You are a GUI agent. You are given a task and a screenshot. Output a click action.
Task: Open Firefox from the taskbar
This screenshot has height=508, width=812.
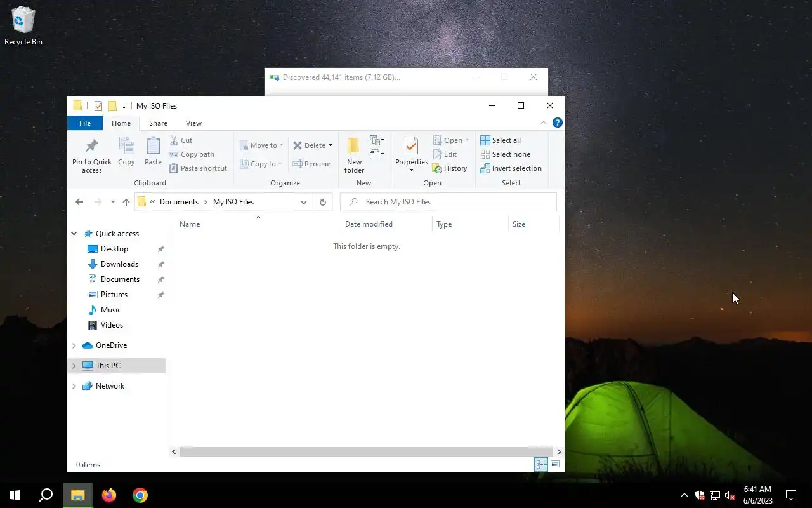coord(109,495)
